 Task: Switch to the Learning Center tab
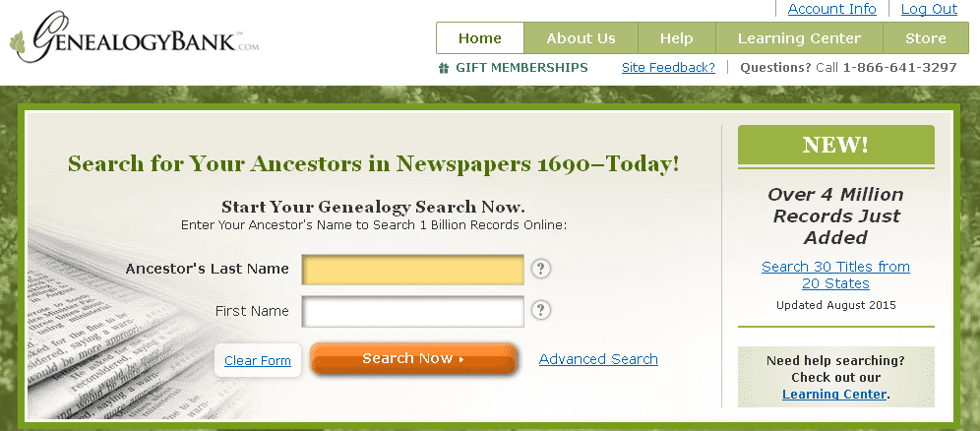[799, 38]
